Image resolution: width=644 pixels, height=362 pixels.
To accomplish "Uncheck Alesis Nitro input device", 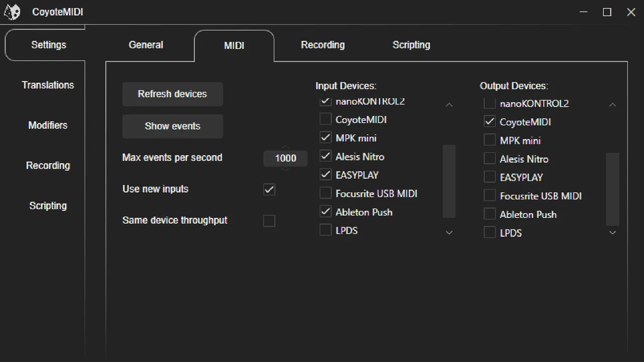I will (326, 156).
